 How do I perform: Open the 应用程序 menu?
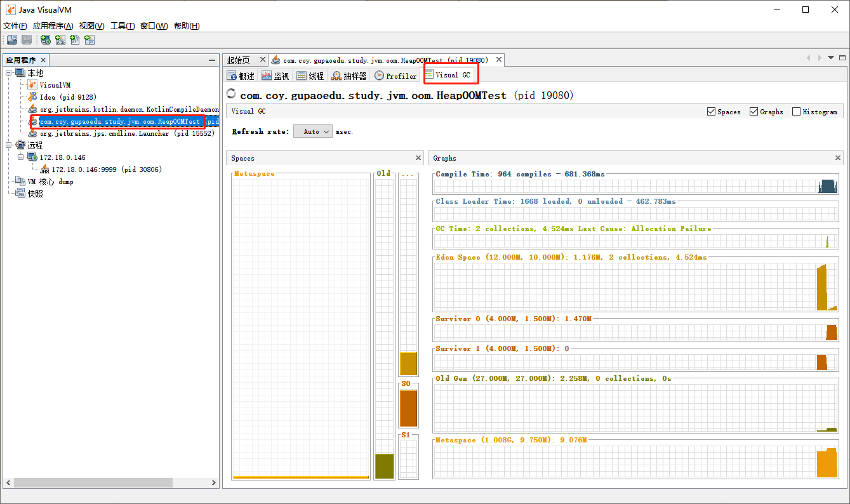coord(53,26)
